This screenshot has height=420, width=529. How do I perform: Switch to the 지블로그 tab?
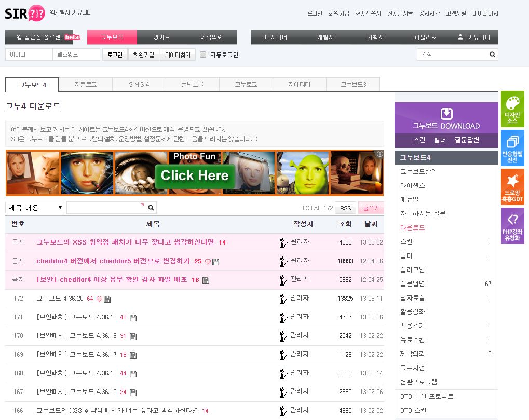[x=85, y=84]
